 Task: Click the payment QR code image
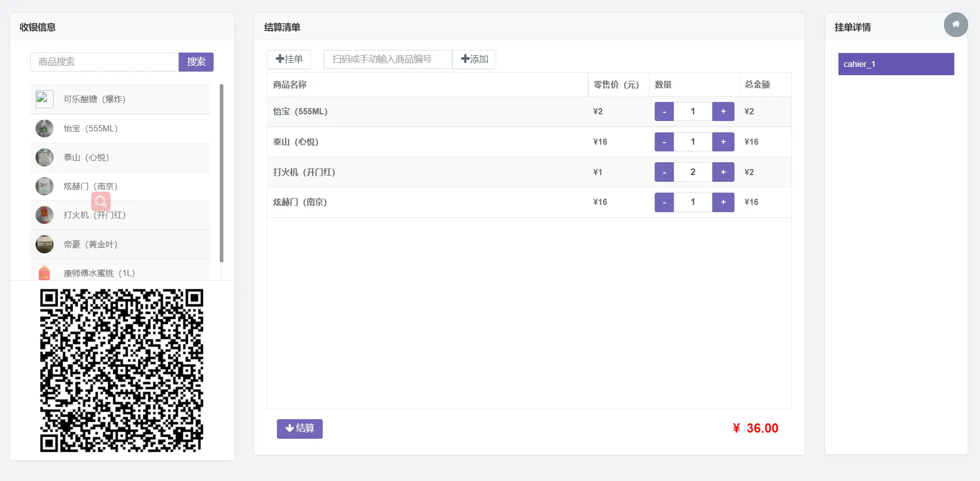(122, 370)
